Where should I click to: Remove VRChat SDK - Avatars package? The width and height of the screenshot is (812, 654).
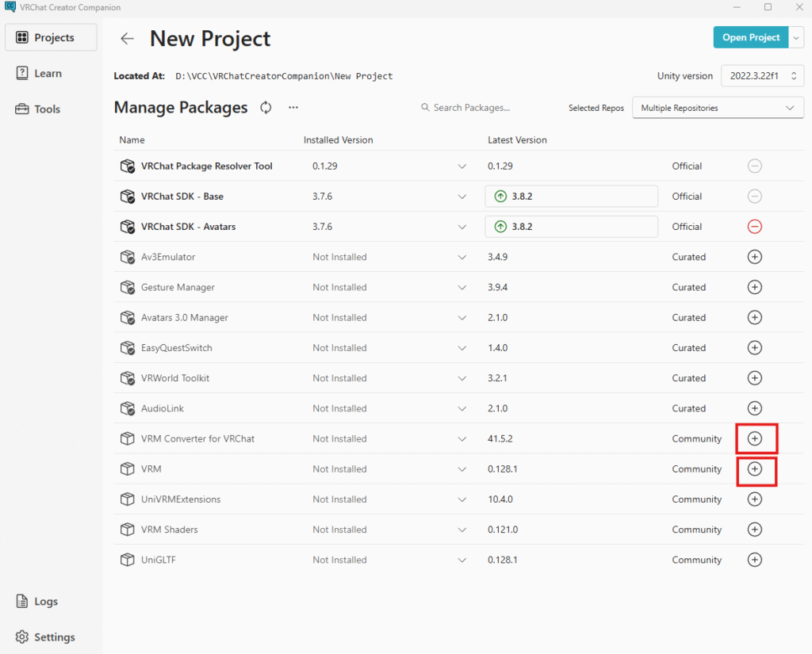755,227
